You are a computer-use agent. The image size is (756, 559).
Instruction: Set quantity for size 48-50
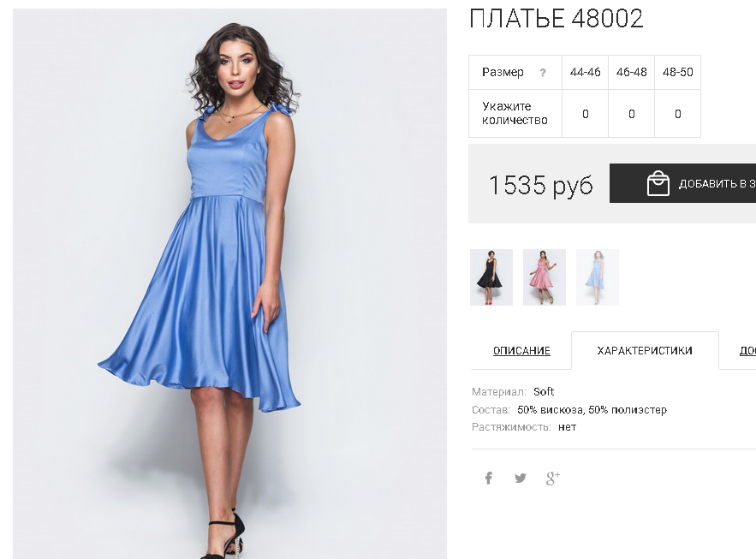click(x=678, y=114)
